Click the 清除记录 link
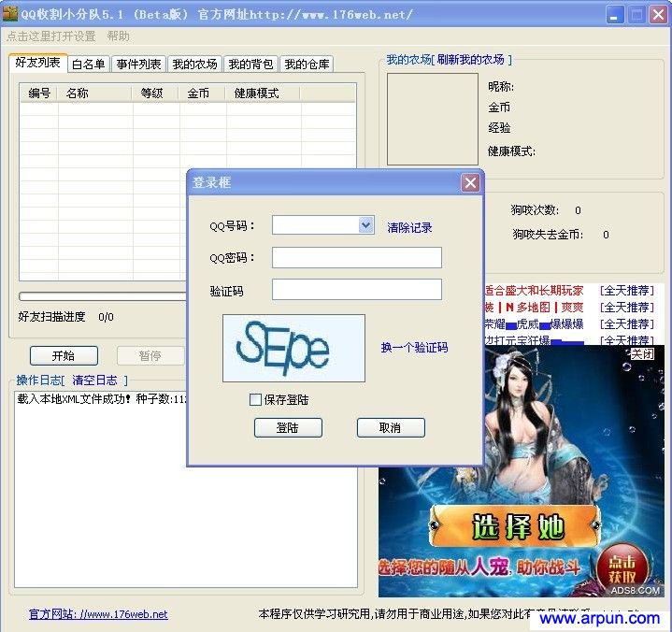Screen dimensions: 672x632 tap(409, 228)
